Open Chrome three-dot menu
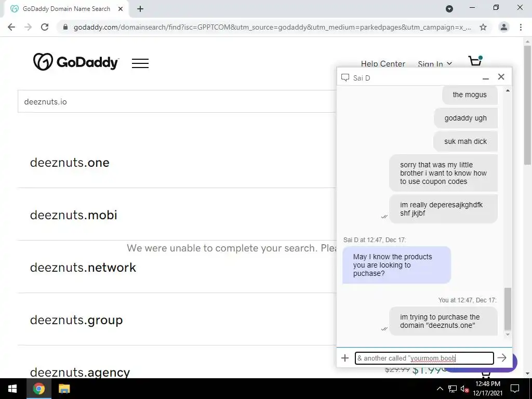The width and height of the screenshot is (532, 399). pos(521,27)
